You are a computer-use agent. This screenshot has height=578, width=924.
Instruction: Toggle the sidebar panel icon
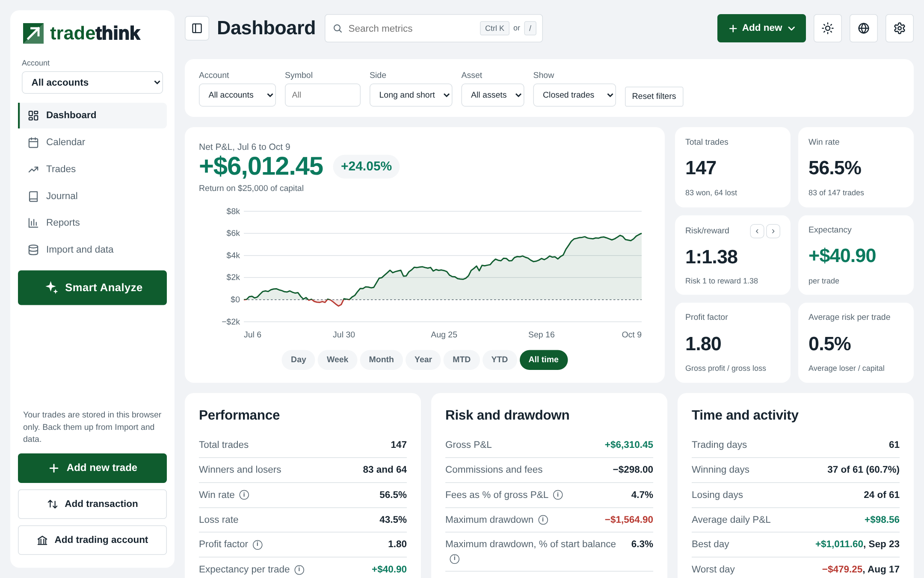pyautogui.click(x=197, y=28)
